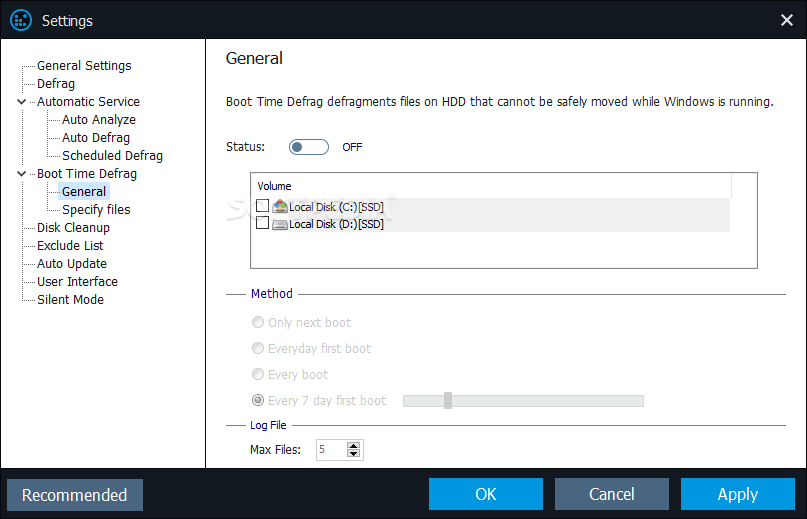Go to Scheduled Defrag settings
Image resolution: width=807 pixels, height=519 pixels.
tap(112, 155)
